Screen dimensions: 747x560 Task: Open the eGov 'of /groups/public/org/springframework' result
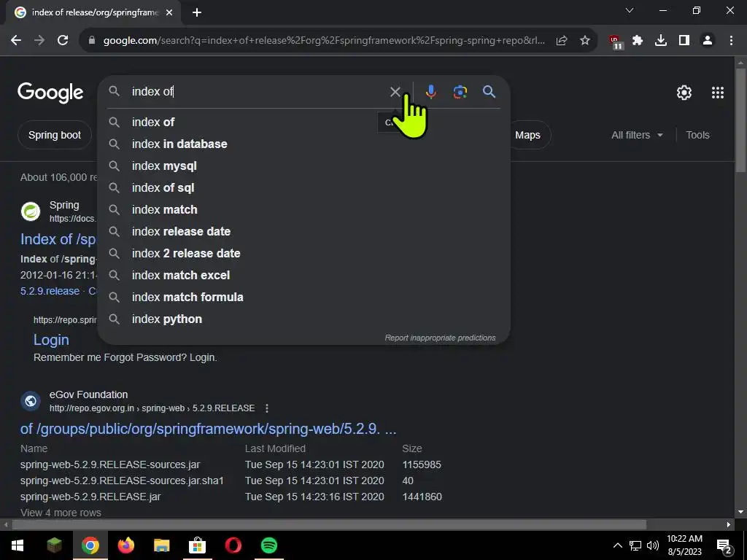click(208, 429)
